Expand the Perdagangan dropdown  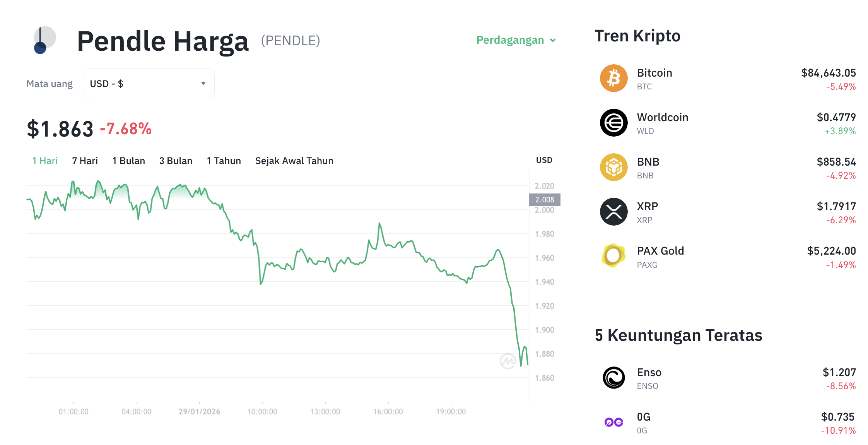(516, 40)
